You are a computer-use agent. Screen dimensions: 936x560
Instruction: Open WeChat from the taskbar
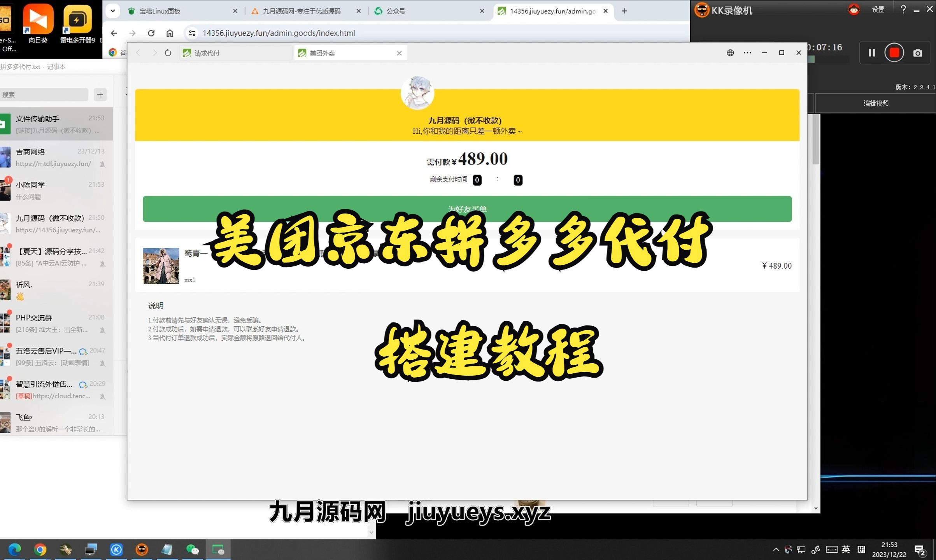(x=193, y=549)
